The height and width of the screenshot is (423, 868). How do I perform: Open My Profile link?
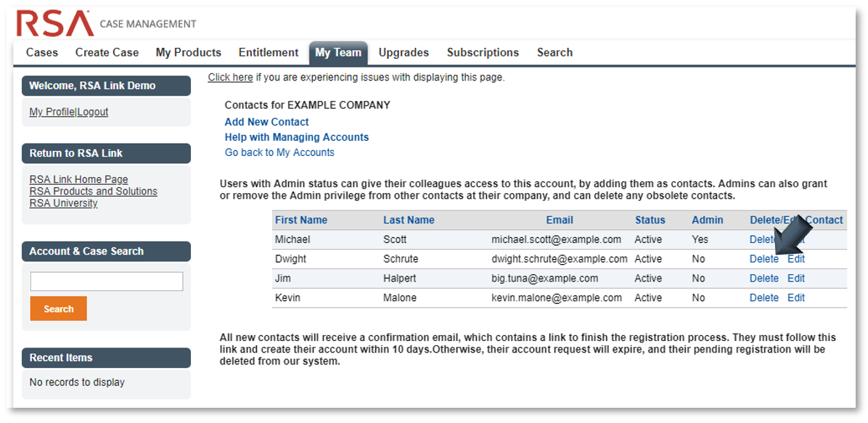tap(52, 112)
